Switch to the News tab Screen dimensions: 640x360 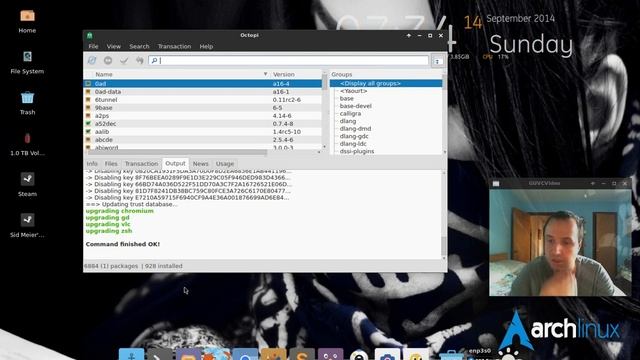[x=200, y=164]
